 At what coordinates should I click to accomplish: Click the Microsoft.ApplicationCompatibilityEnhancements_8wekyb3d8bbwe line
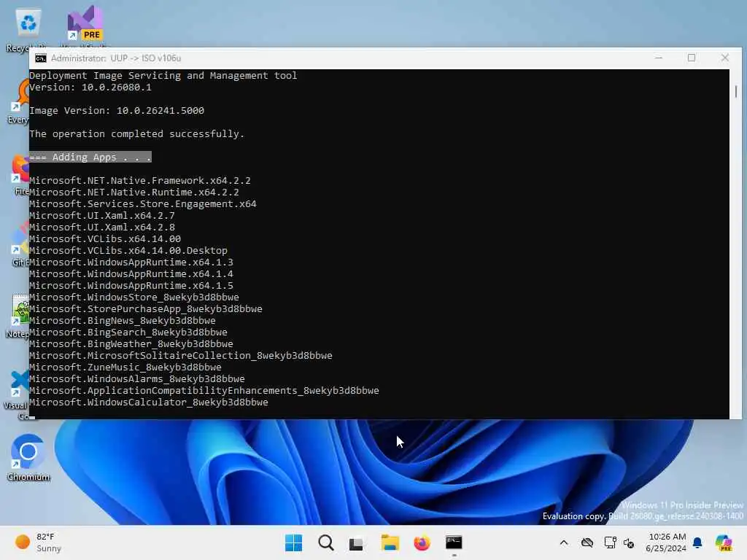204,391
